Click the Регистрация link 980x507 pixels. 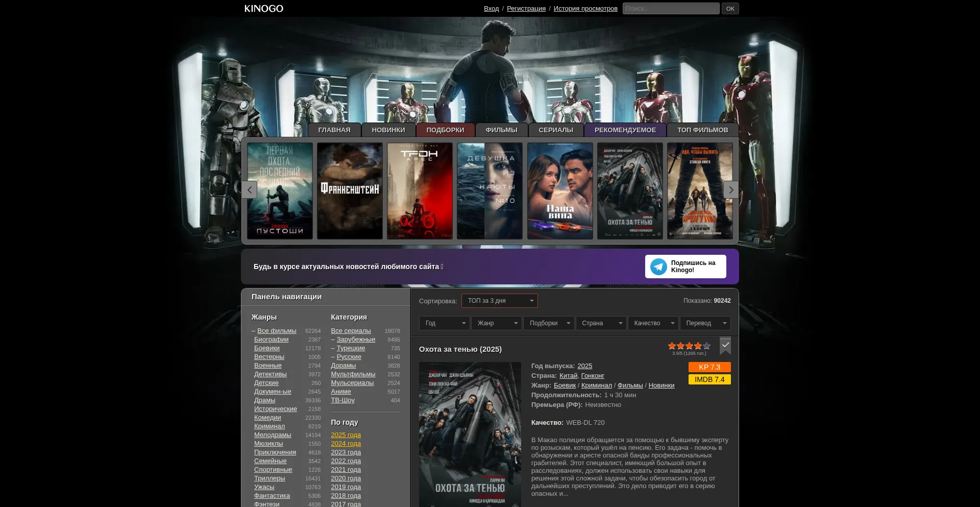pos(526,9)
